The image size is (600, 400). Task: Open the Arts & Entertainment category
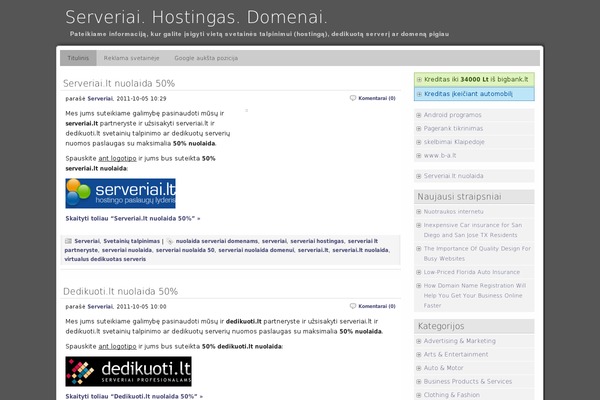tap(456, 354)
